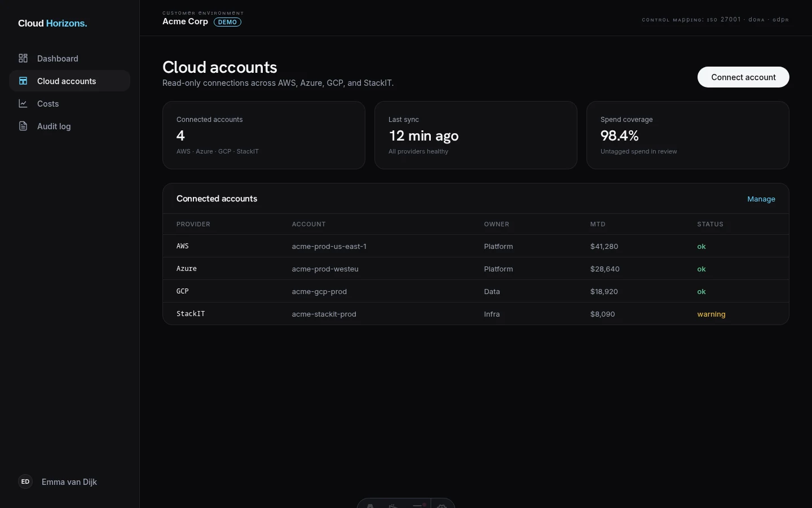
Task: Select the AWS provider cell
Action: point(183,246)
